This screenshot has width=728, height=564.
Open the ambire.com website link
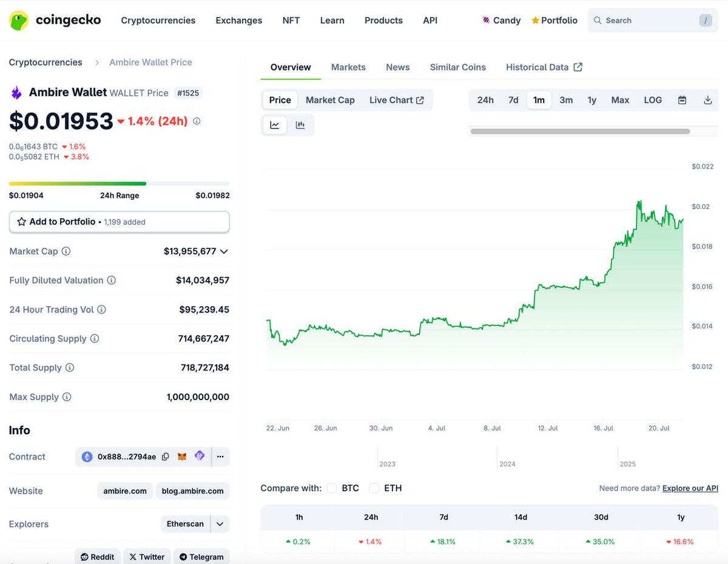tap(125, 491)
